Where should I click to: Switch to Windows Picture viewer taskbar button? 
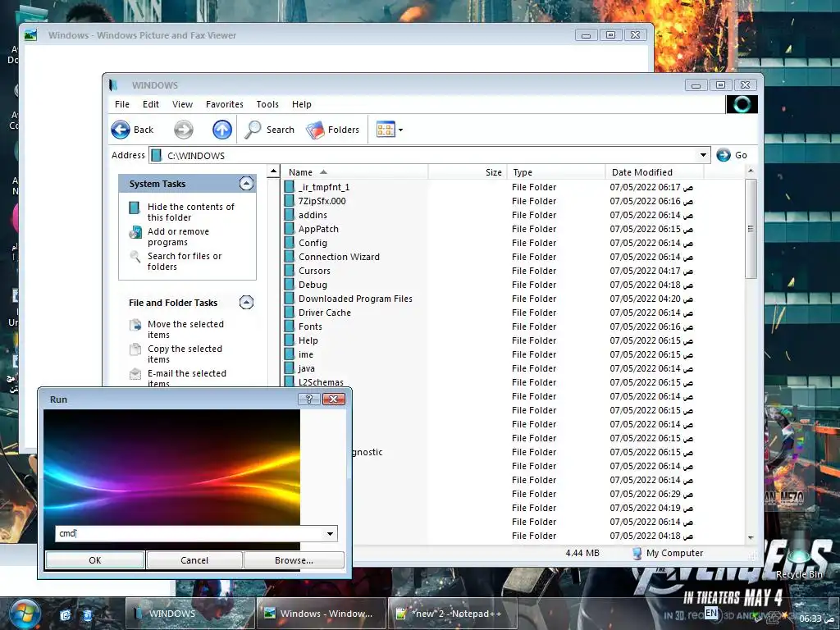322,614
